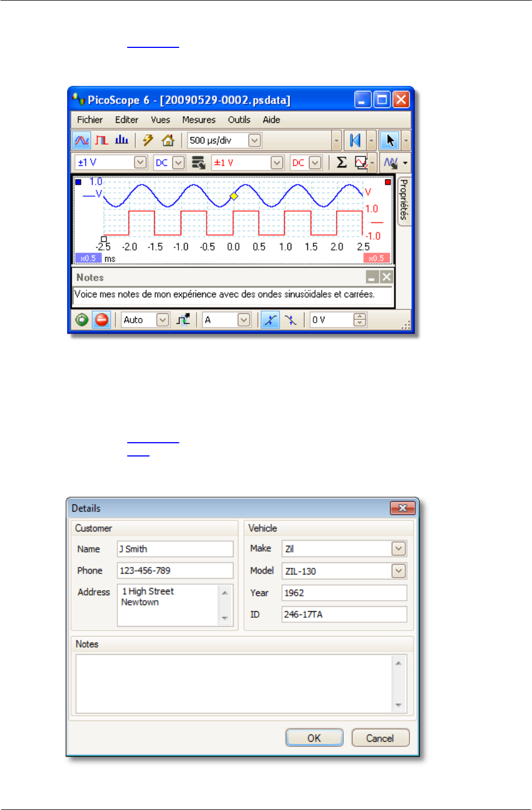Select the pointer selection tool
This screenshot has width=532, height=810.
390,140
